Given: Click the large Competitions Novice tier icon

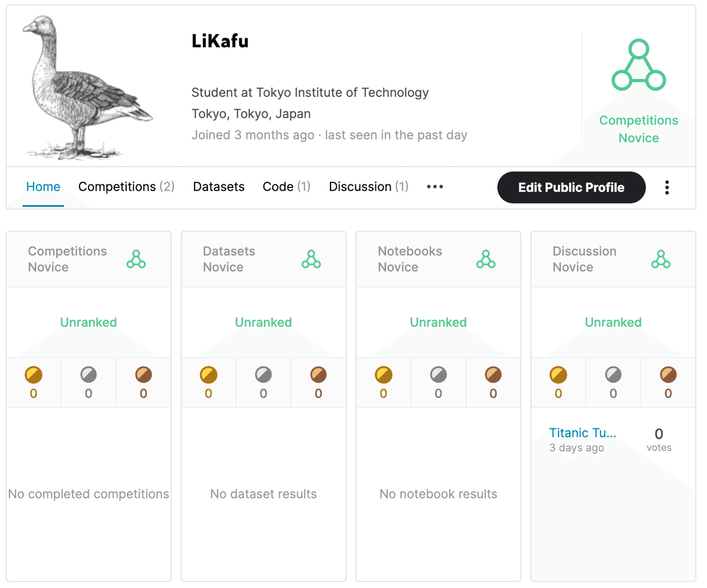Looking at the screenshot, I should (x=639, y=65).
